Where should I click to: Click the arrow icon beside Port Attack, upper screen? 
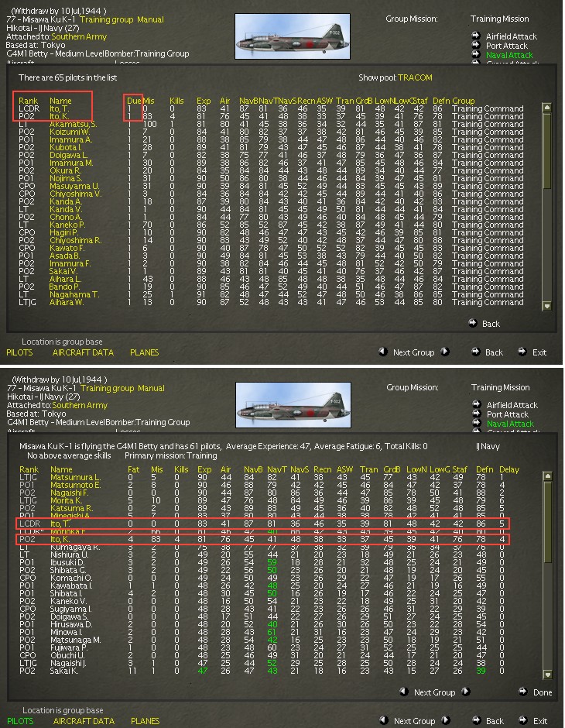475,45
